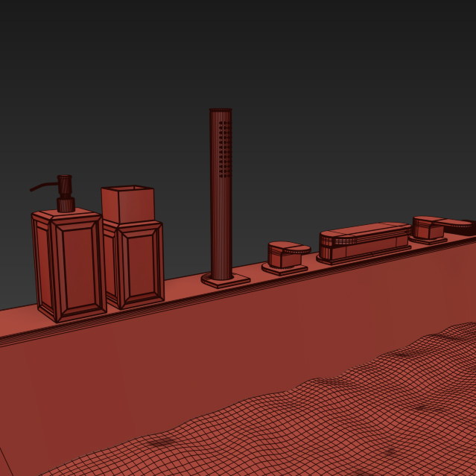Select the square tumbler cup on top
Screen dimensions: 476x476
pyautogui.click(x=127, y=203)
